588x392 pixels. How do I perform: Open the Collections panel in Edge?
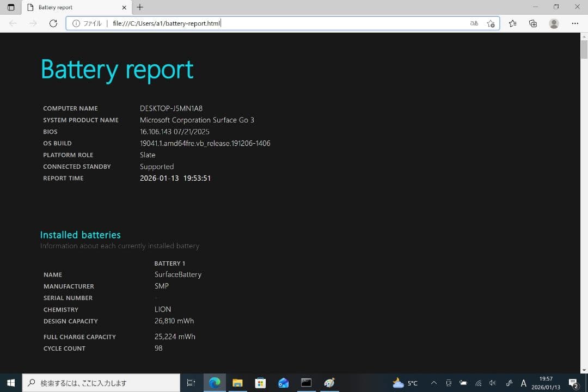click(x=533, y=23)
